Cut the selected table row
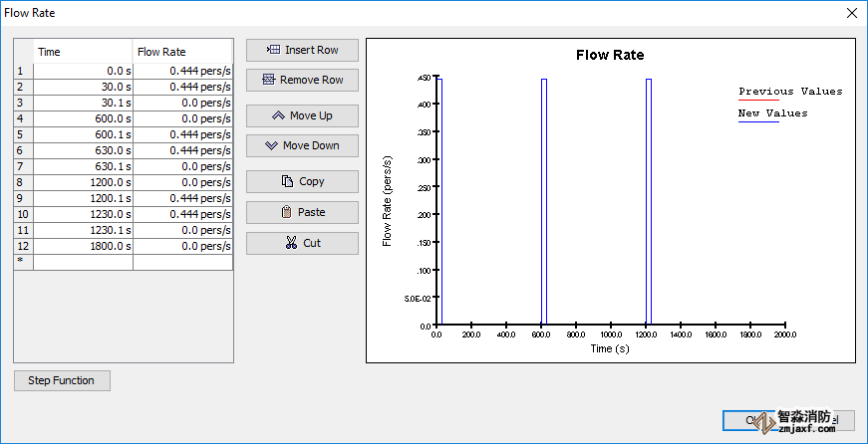Image resolution: width=868 pixels, height=444 pixels. pos(302,243)
